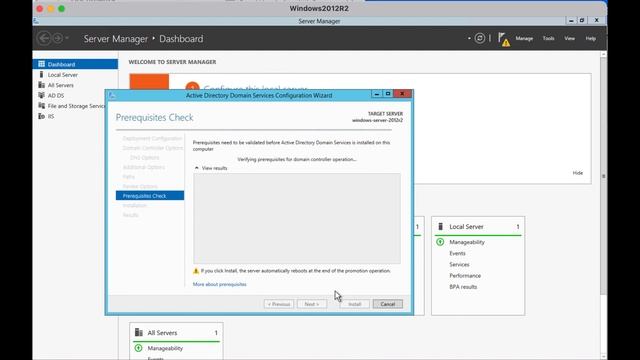This screenshot has width=640, height=360.
Task: Click the Server Manager vertical scrollbar
Action: click(x=603, y=176)
